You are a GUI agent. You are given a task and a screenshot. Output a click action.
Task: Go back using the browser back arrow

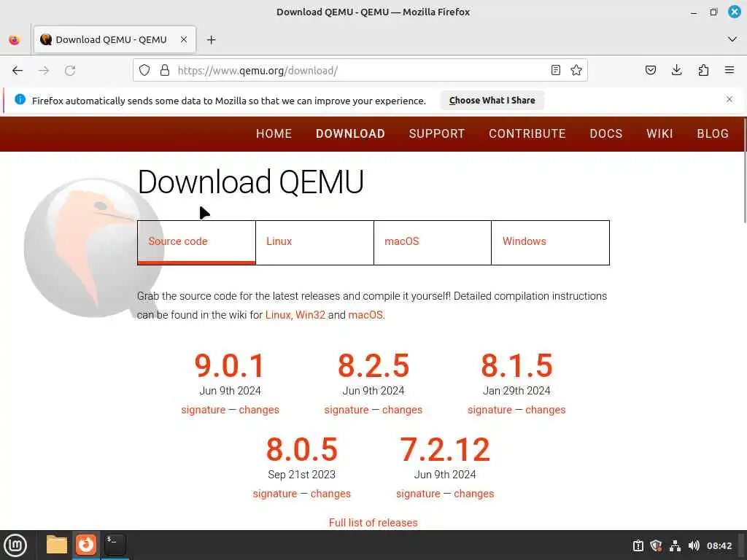pyautogui.click(x=18, y=71)
